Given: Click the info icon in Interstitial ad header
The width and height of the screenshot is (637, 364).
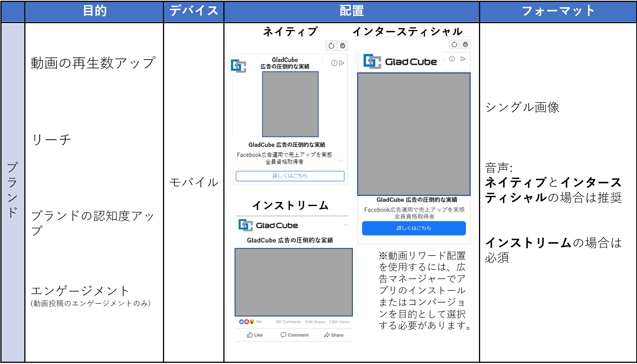Looking at the screenshot, I should (452, 59).
